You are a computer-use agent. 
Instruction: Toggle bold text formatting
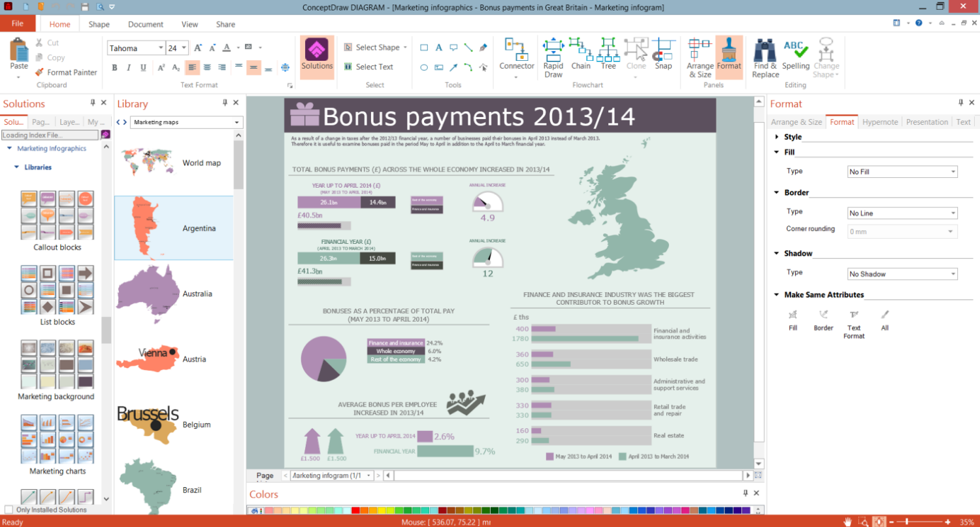pyautogui.click(x=114, y=67)
